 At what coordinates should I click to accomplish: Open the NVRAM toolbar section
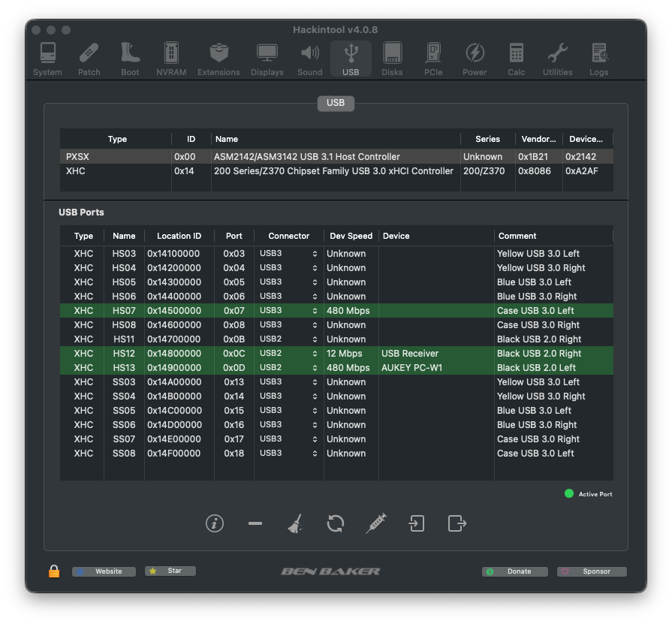click(x=171, y=59)
